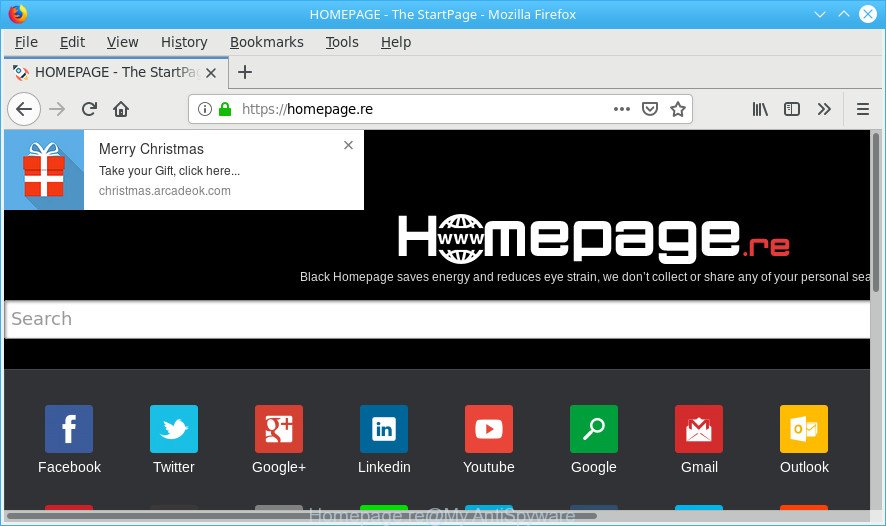Save page to Pocket
Screen dimensions: 886x526
pyautogui.click(x=650, y=109)
